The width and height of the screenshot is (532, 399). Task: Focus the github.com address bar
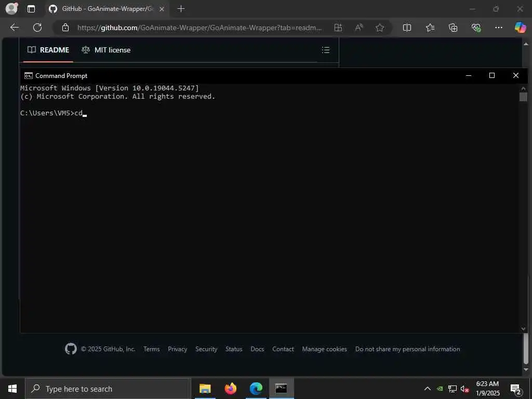pyautogui.click(x=199, y=28)
